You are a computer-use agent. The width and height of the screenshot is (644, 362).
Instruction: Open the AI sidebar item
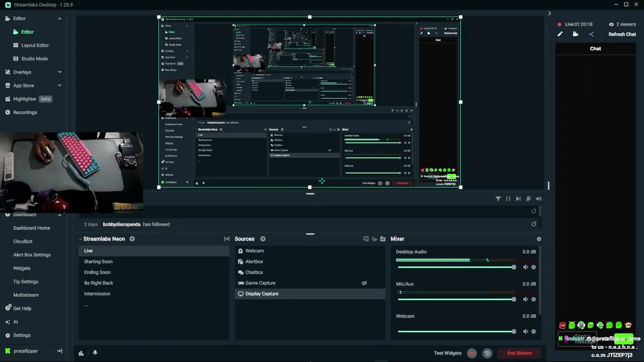[16, 322]
